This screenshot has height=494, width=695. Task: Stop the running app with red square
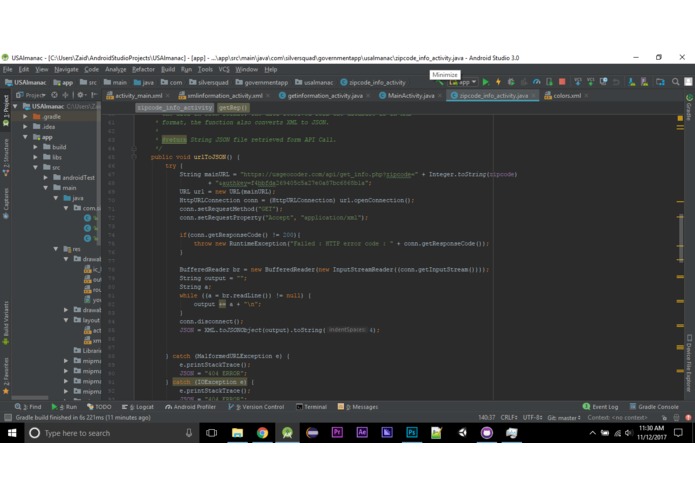pos(562,82)
